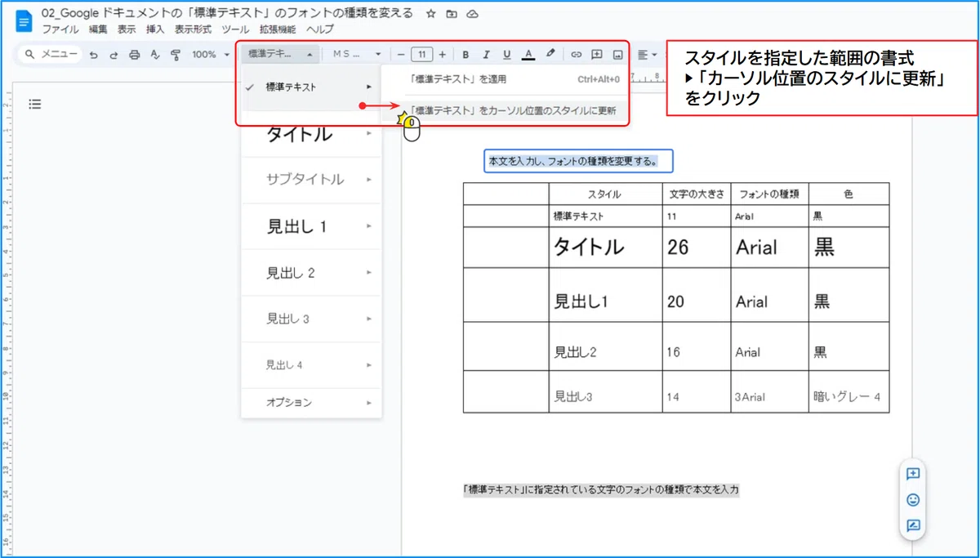Suggest edits from the side panel
The image size is (980, 558).
[x=913, y=525]
